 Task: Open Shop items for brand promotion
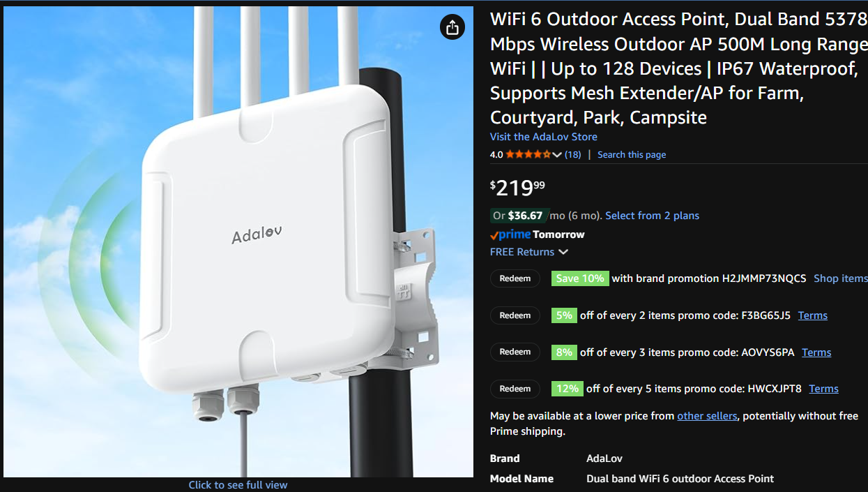pos(840,278)
